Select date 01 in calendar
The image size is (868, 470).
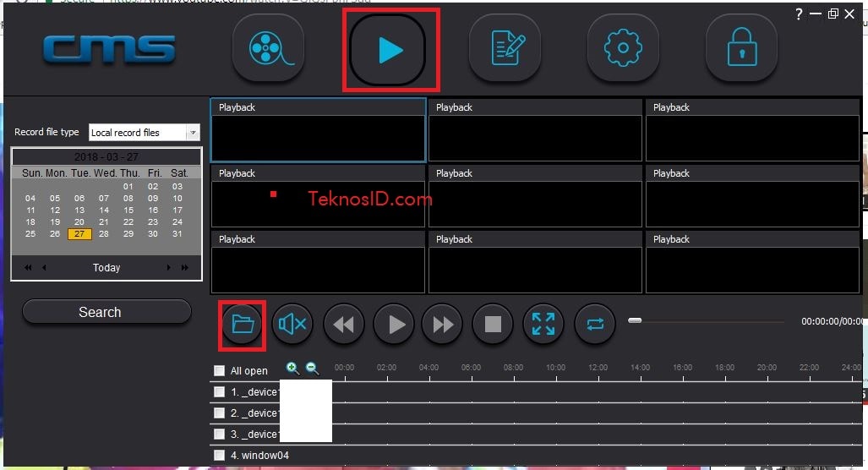pyautogui.click(x=128, y=187)
